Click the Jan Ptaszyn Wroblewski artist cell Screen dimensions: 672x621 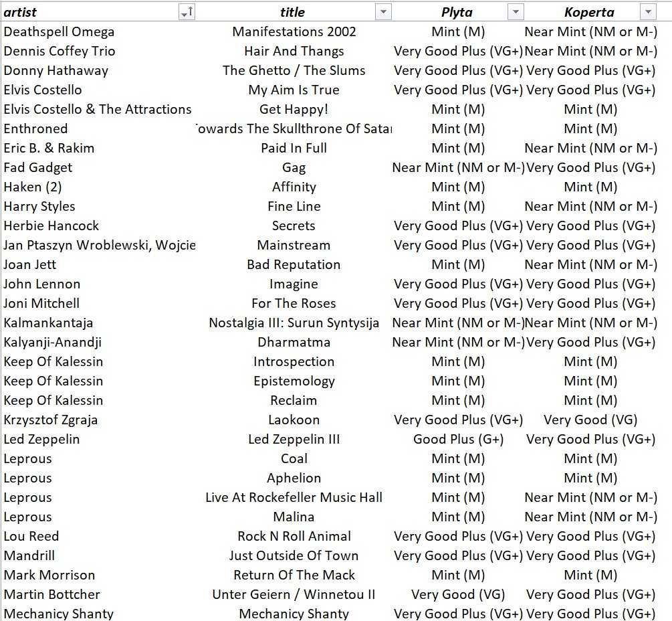pos(98,246)
